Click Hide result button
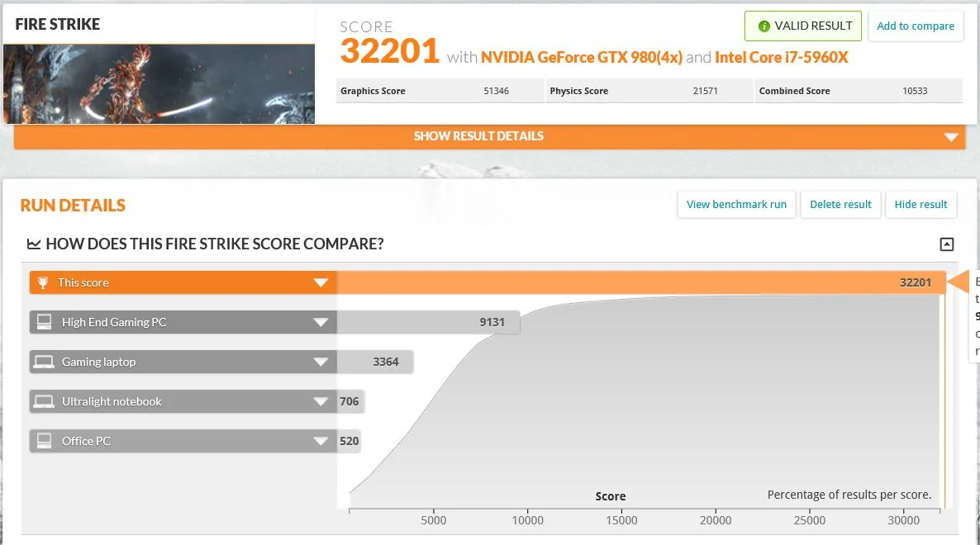 [921, 205]
